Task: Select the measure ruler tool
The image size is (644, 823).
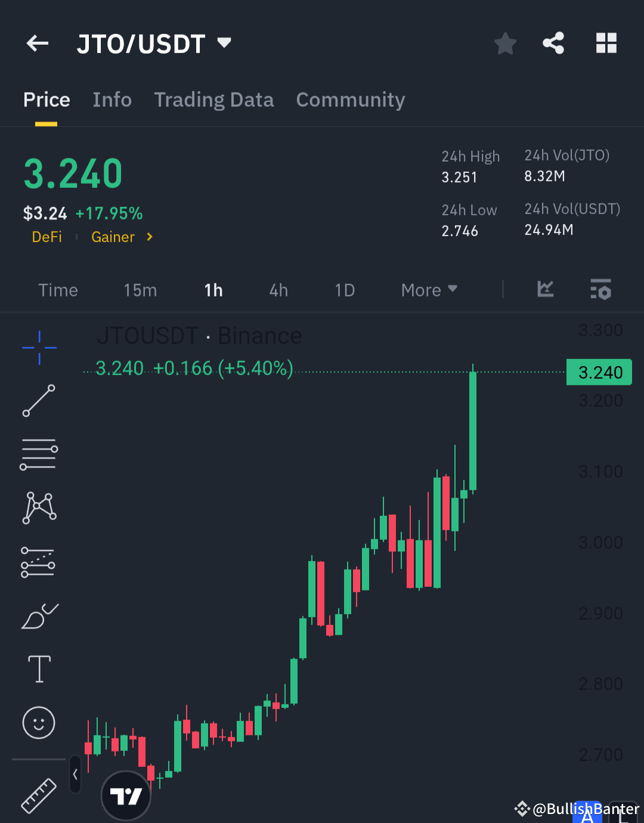Action: [x=39, y=795]
